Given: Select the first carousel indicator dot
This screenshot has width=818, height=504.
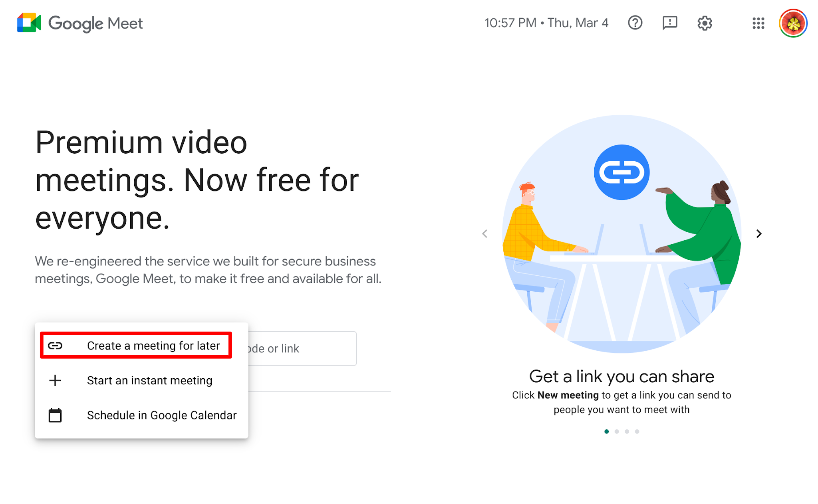Looking at the screenshot, I should (606, 431).
